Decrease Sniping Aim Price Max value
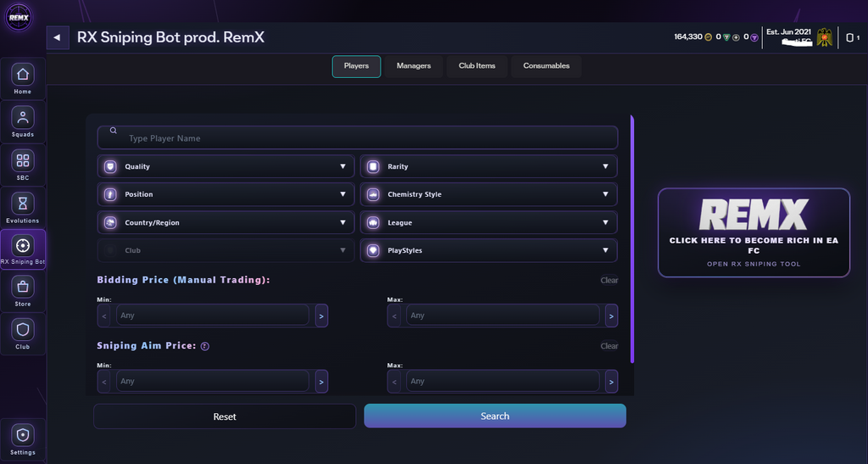Screen dimensions: 868x464 point(394,382)
